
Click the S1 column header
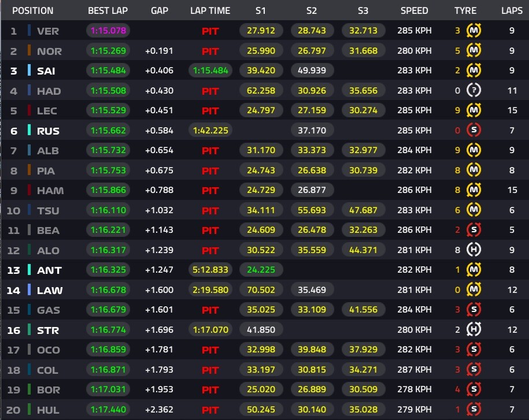tap(260, 11)
